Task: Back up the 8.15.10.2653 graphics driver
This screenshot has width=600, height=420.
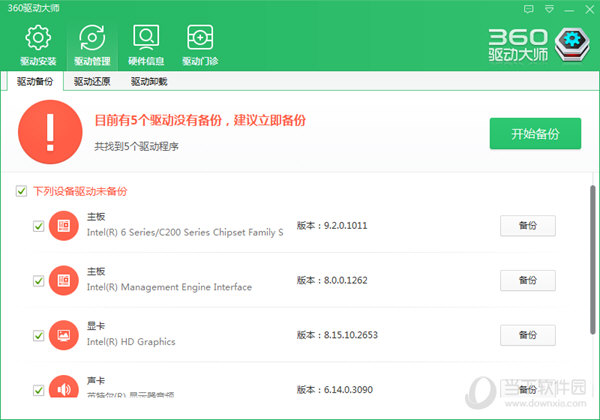Action: point(528,335)
